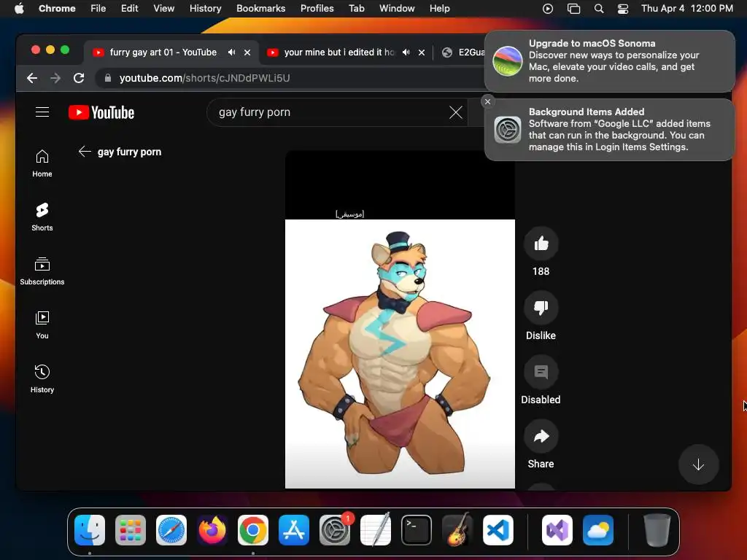This screenshot has height=560, width=747.
Task: Open the View menu
Action: pos(164,9)
